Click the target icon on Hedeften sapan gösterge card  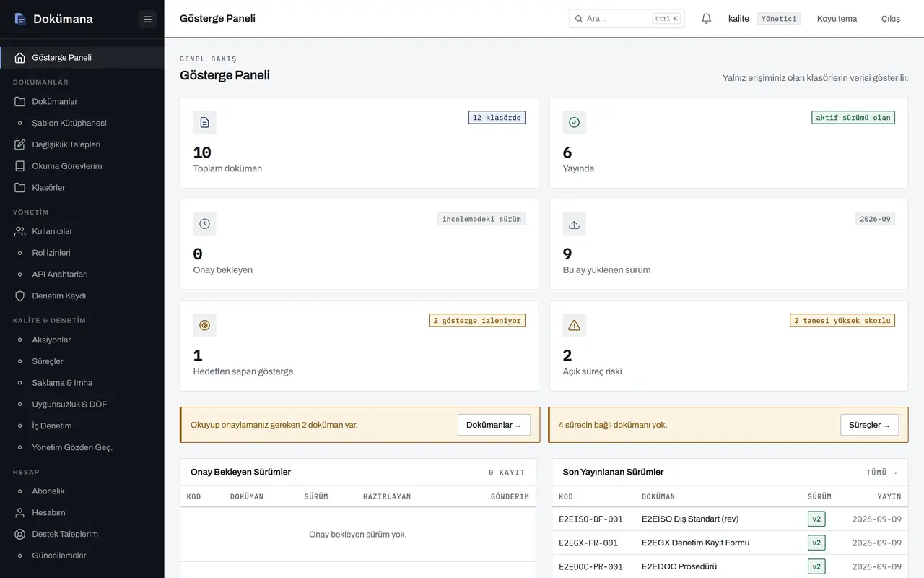[x=205, y=325]
